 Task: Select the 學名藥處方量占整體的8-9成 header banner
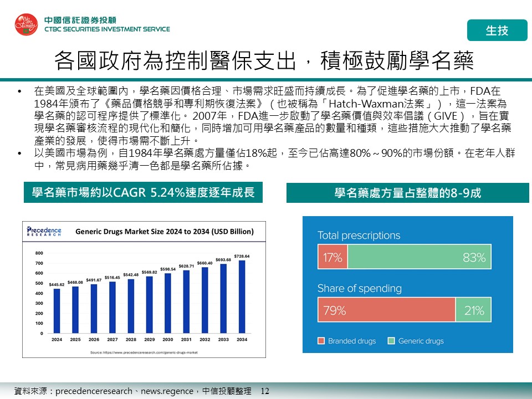[407, 193]
